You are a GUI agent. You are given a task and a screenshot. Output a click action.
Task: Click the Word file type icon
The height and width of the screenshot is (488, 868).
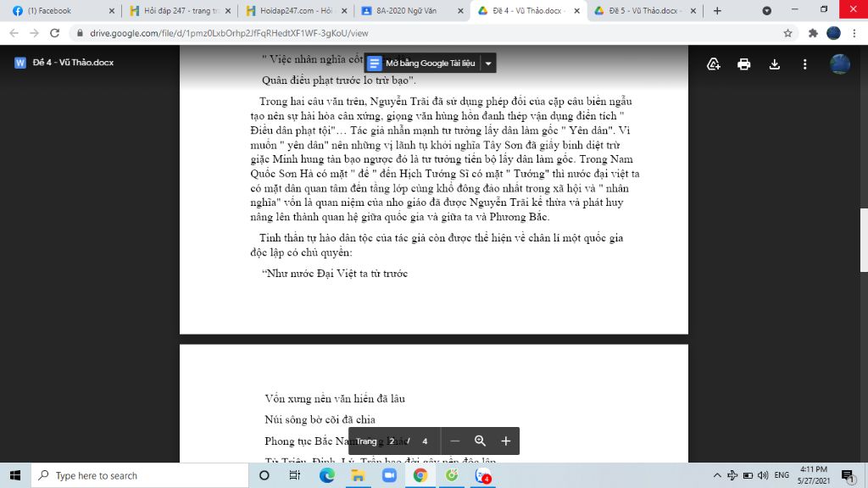click(x=20, y=63)
